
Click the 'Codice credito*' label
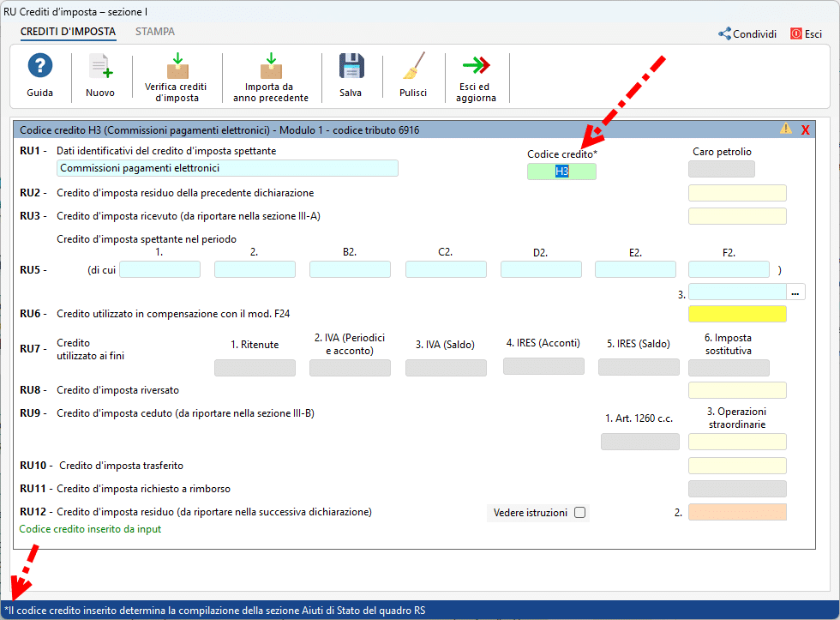[562, 154]
